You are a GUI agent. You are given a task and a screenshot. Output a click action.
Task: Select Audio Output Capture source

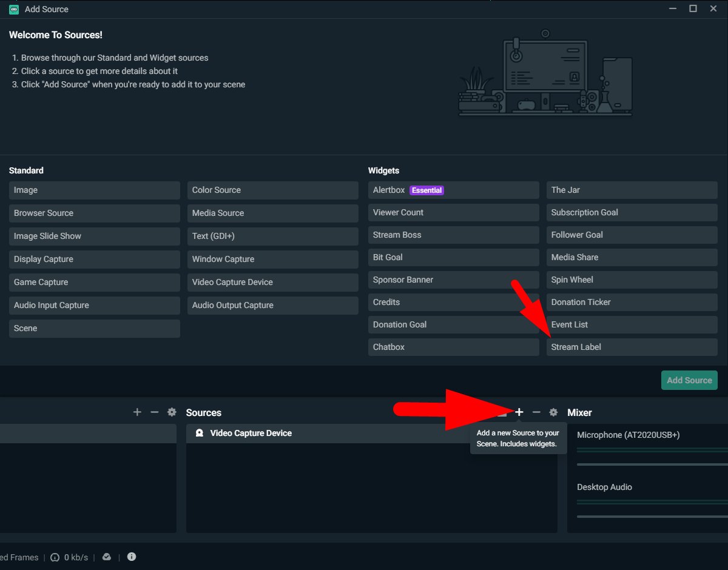coord(273,305)
